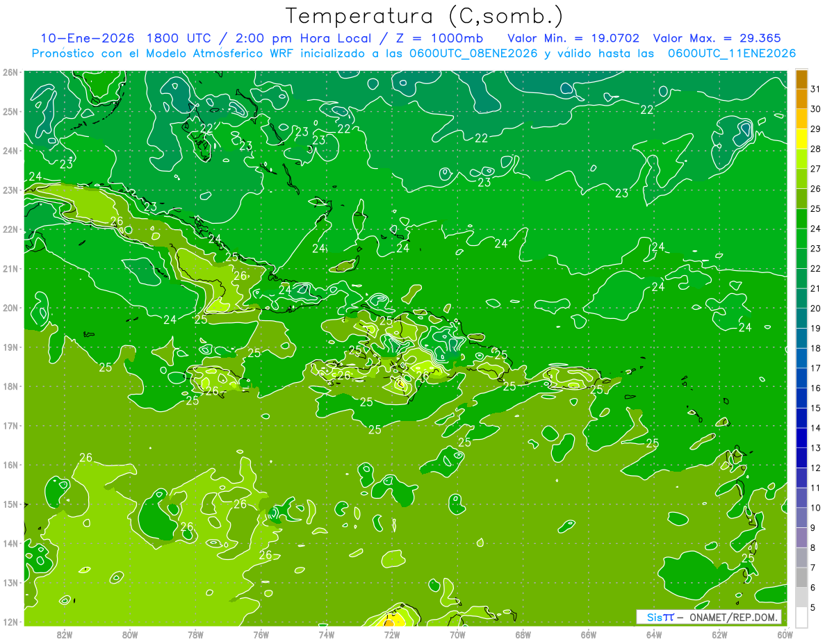The height and width of the screenshot is (644, 834).
Task: Click the "29" label on the color scale
Action: click(x=815, y=129)
